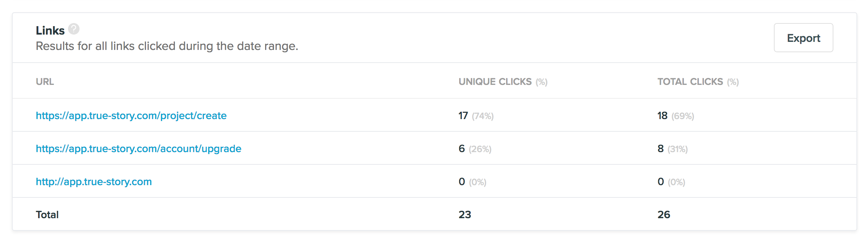
Task: Click the total clicks count 26
Action: [663, 214]
